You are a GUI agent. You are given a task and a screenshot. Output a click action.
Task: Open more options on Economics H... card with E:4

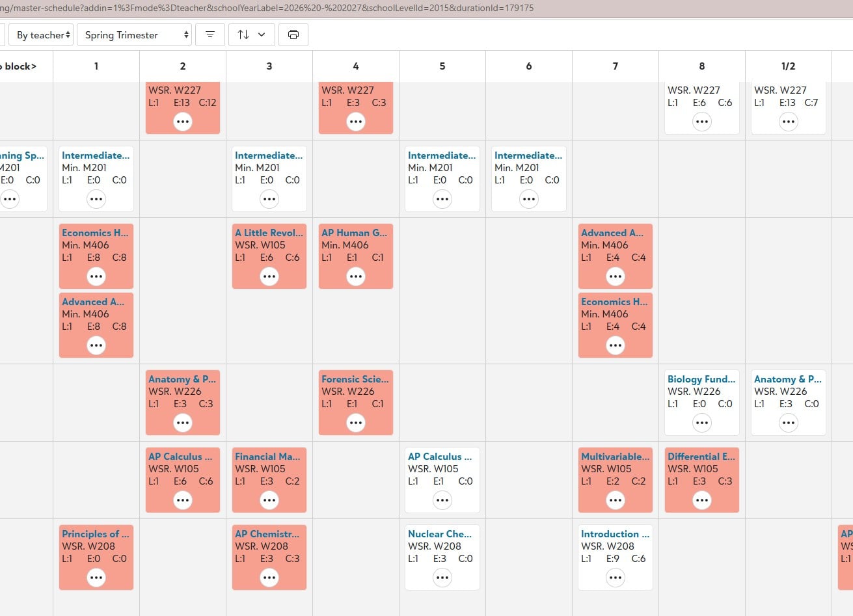616,345
